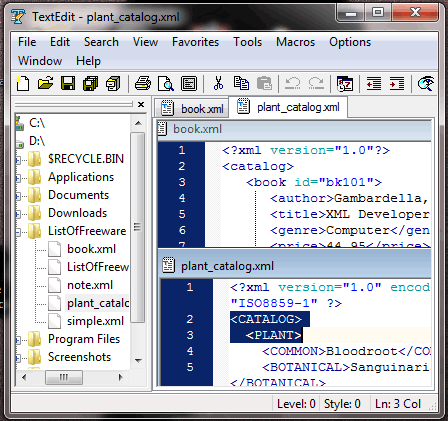The height and width of the screenshot is (421, 448).
Task: Click the file tree horizontal scrollbar thumb
Action: [x=64, y=377]
